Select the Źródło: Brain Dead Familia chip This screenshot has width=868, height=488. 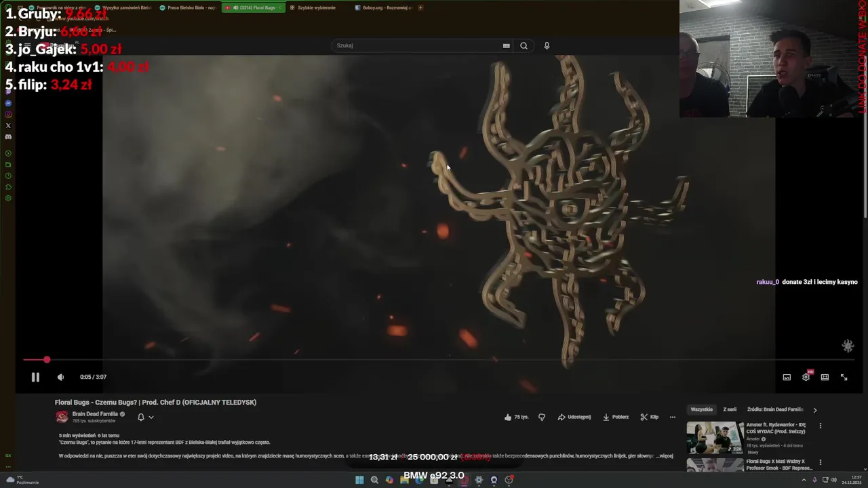775,409
